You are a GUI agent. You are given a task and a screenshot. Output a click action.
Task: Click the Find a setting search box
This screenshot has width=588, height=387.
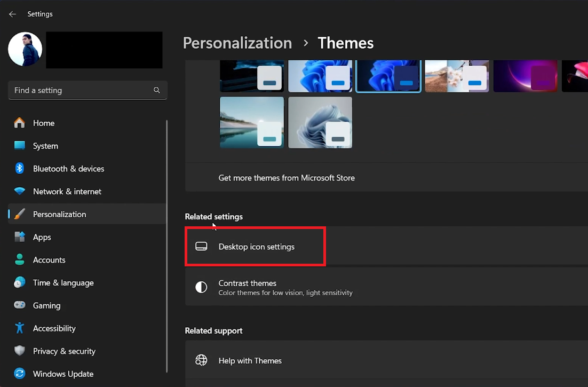[87, 90]
